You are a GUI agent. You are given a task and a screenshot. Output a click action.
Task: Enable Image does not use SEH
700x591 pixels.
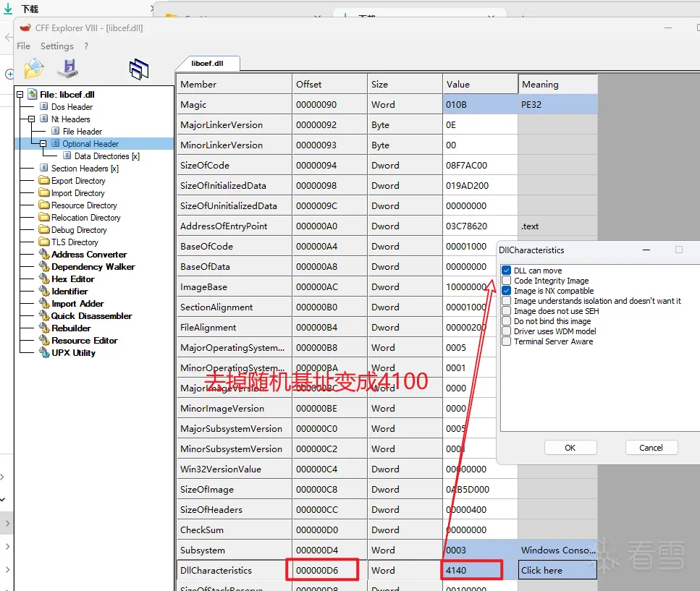[x=506, y=311]
